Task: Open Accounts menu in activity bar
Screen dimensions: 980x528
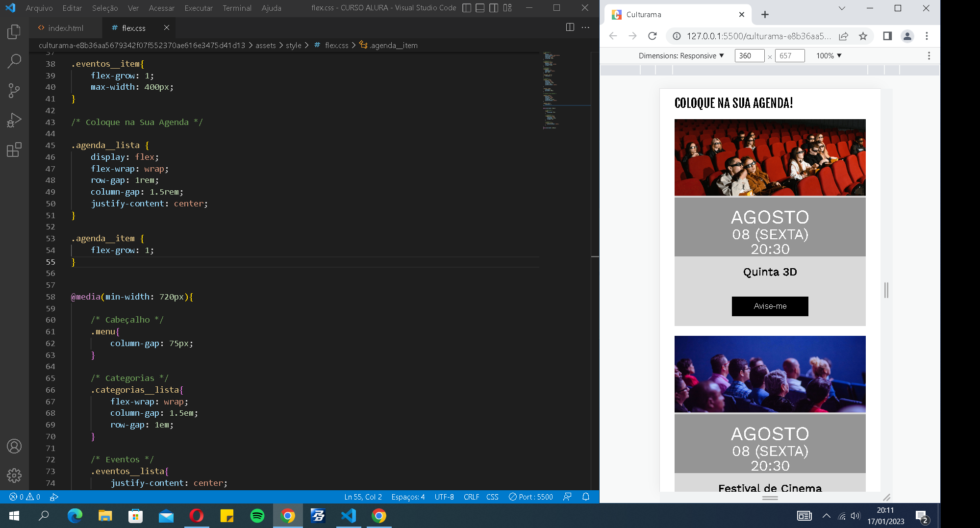Action: (x=14, y=446)
